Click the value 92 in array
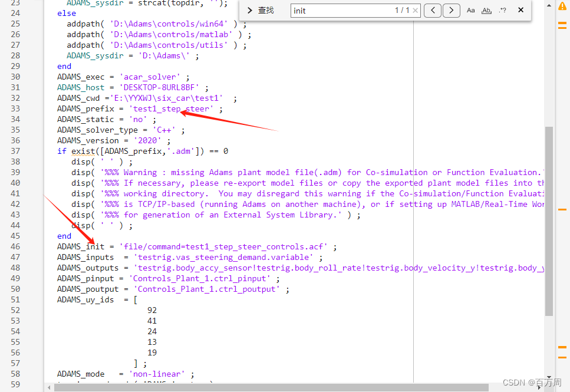Screen dimensions: 570x392 [x=152, y=310]
